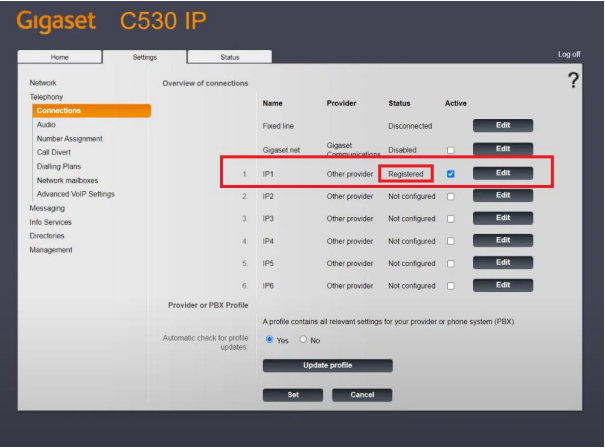Check the IP6 Active checkbox
This screenshot has height=448, width=605.
coord(450,286)
